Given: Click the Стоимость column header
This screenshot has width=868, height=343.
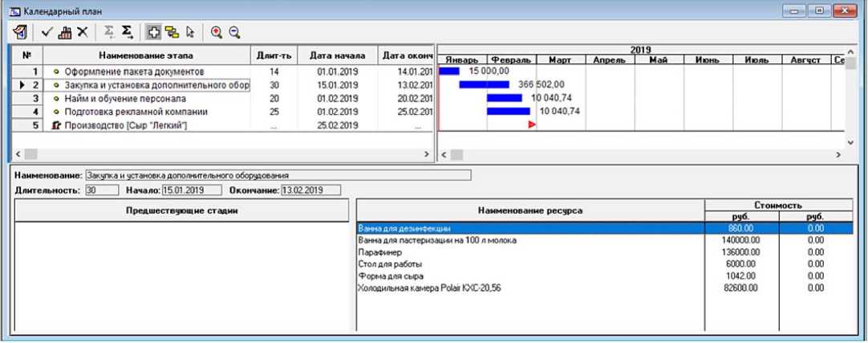Looking at the screenshot, I should pos(778,205).
